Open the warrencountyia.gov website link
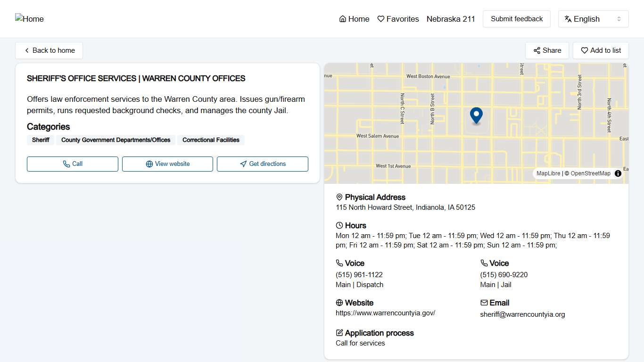This screenshot has height=362, width=644. tap(385, 313)
